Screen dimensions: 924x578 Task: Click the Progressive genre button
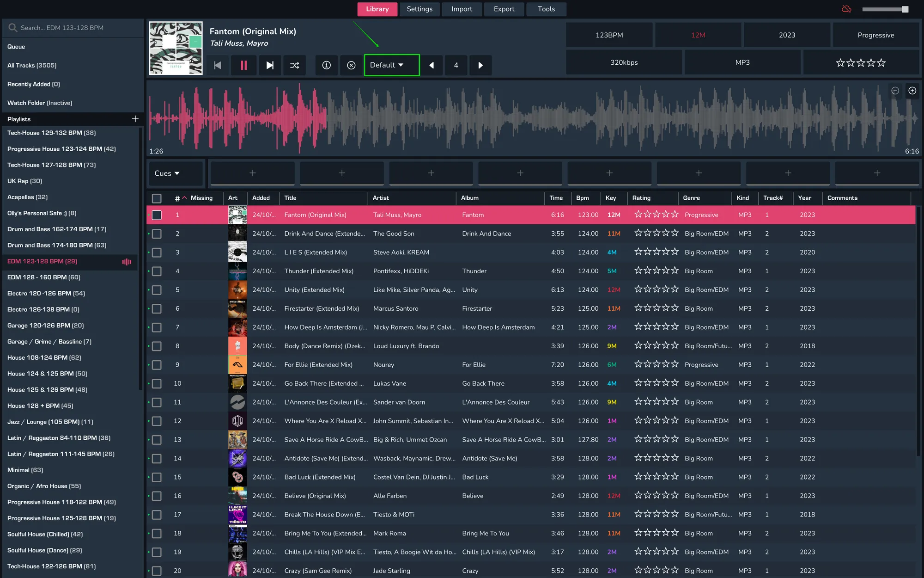click(875, 35)
